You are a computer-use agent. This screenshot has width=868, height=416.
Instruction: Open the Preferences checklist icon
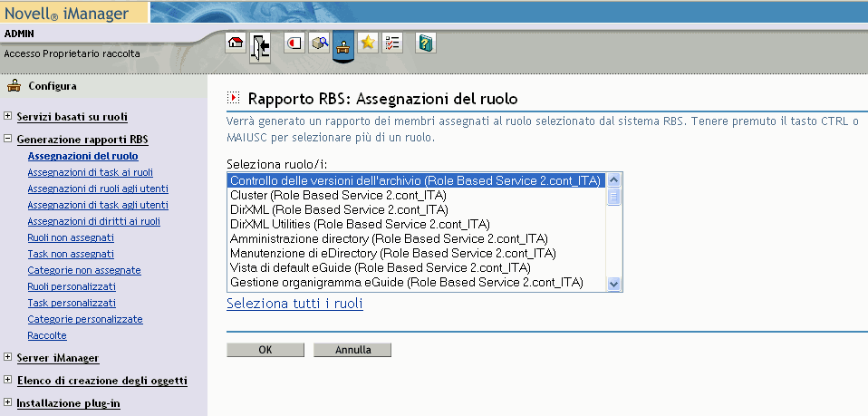pyautogui.click(x=392, y=43)
